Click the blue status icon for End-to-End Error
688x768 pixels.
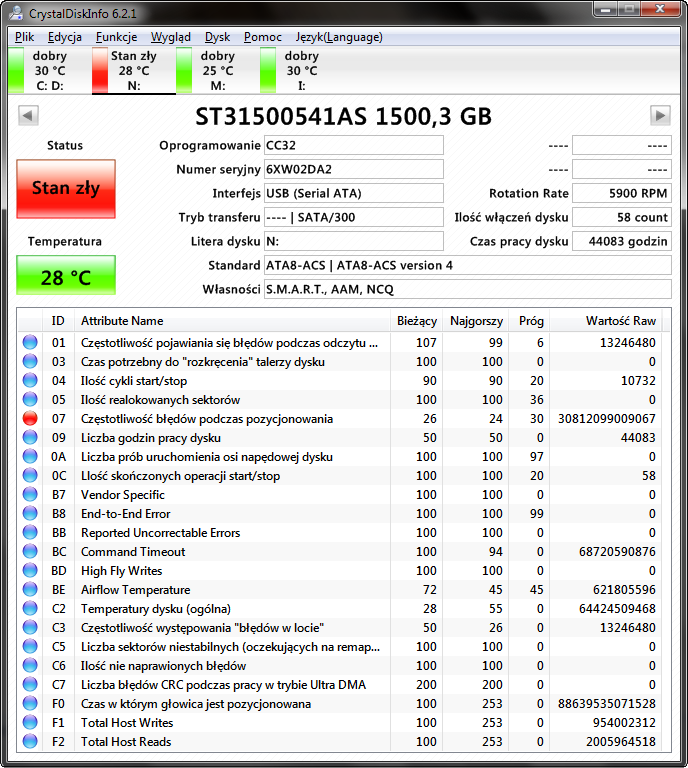(x=30, y=514)
